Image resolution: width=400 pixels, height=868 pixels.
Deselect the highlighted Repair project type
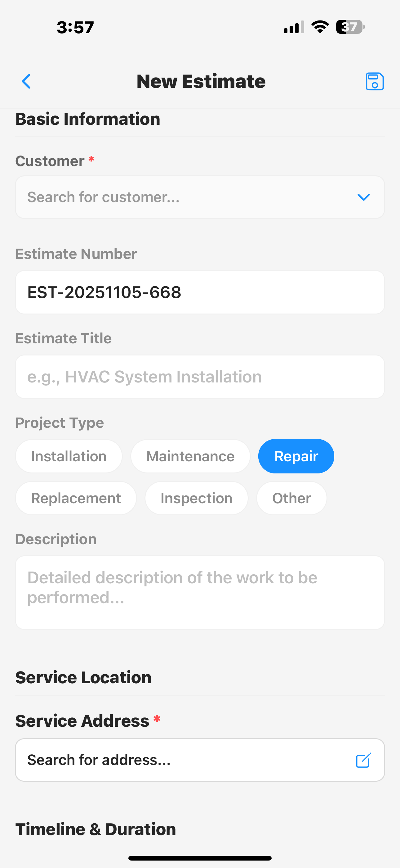click(296, 456)
